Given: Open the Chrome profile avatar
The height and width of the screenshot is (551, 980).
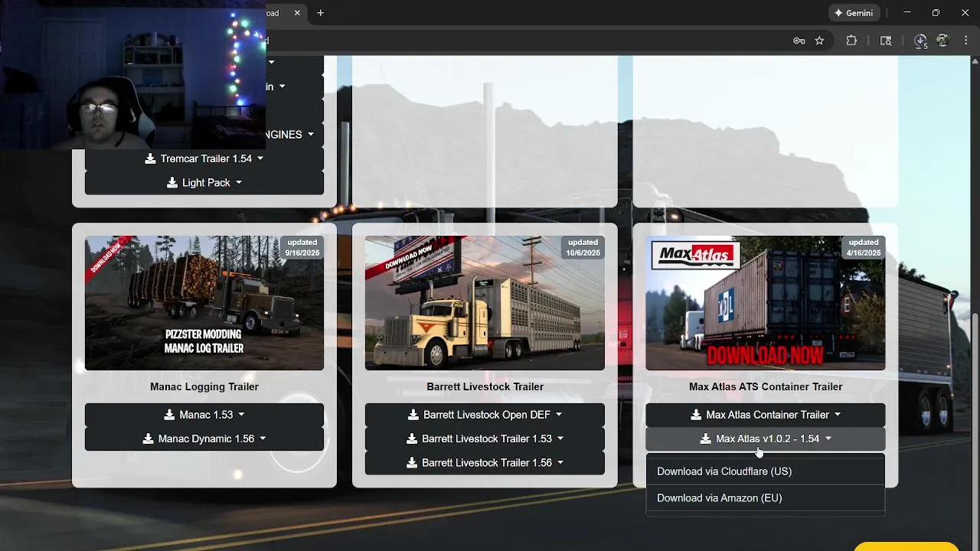Looking at the screenshot, I should pyautogui.click(x=942, y=41).
